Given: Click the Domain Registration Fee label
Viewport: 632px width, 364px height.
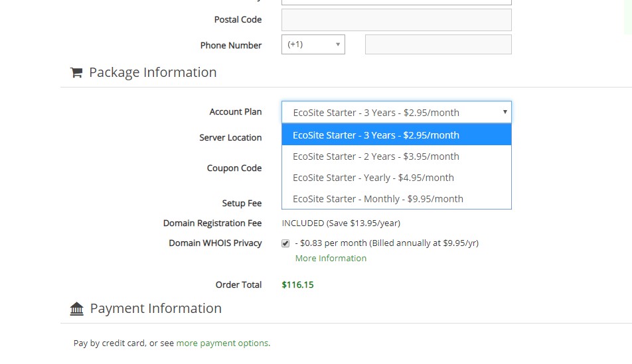Looking at the screenshot, I should coord(212,223).
